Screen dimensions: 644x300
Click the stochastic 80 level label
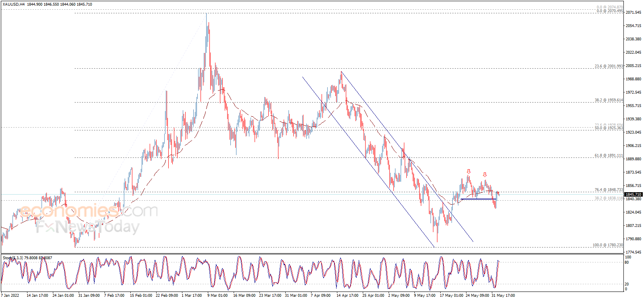point(627,262)
